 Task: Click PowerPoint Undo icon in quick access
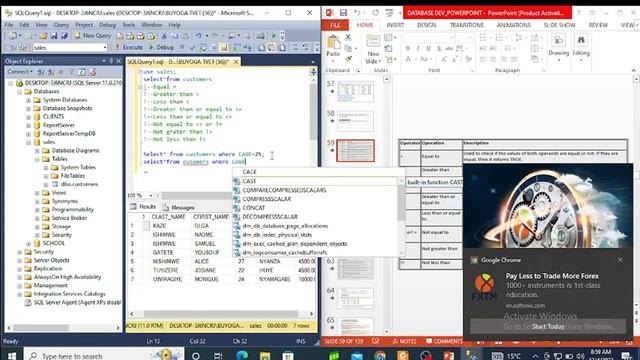(x=357, y=13)
